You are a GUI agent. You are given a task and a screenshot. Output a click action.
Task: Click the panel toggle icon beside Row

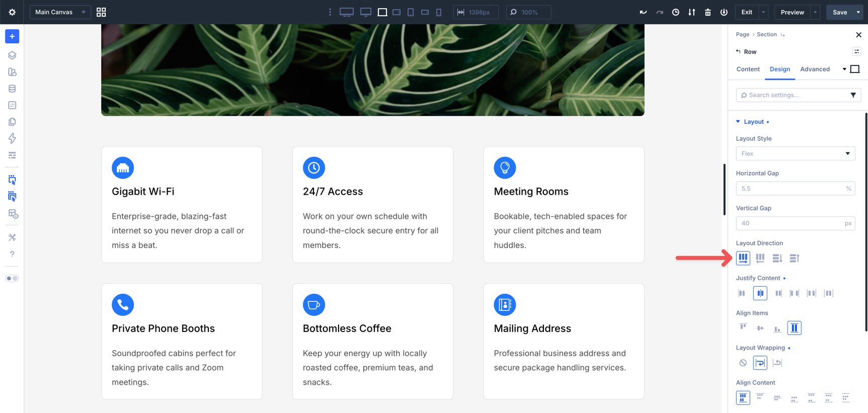857,51
